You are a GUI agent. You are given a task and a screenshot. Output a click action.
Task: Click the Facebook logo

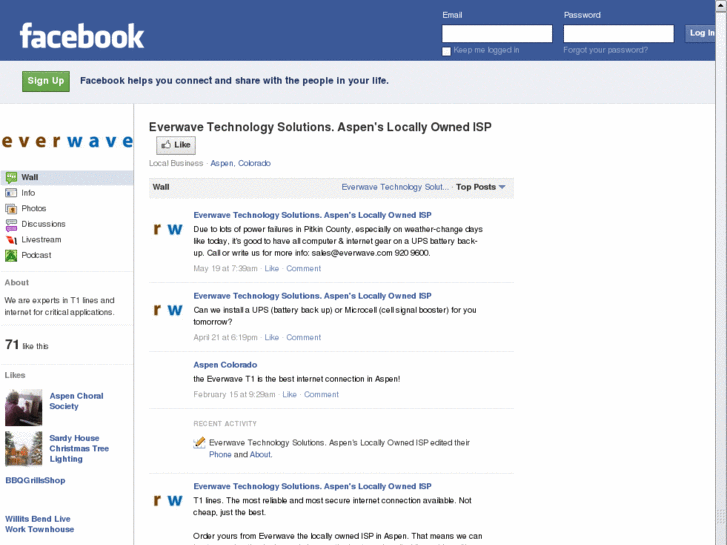(82, 37)
